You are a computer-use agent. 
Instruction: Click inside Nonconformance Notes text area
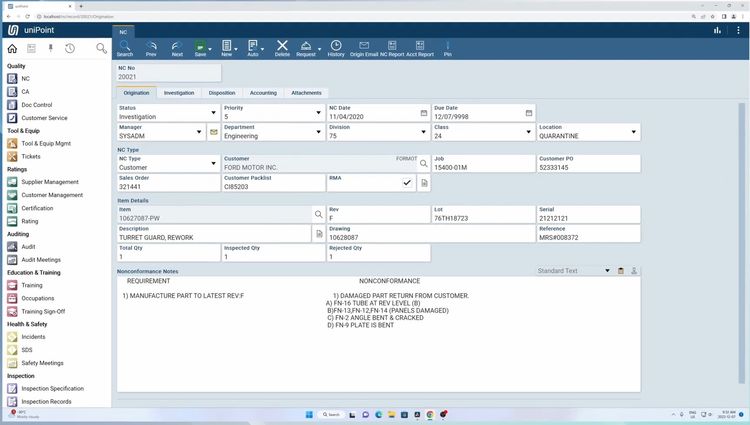click(x=378, y=334)
